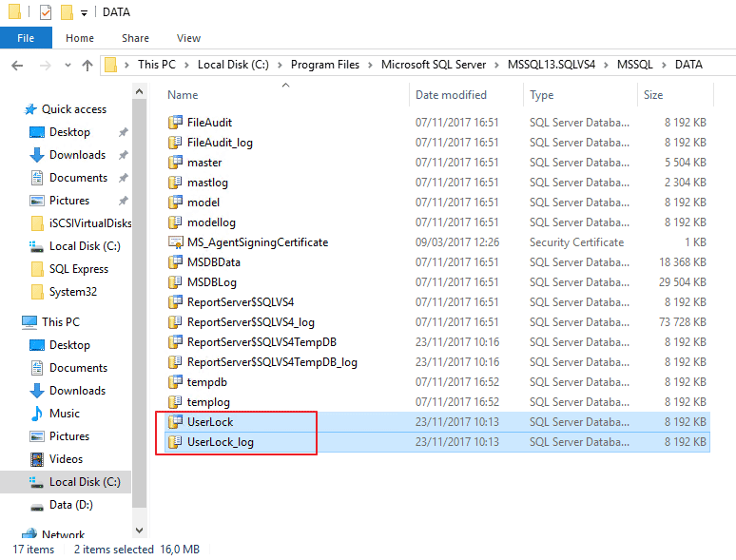Click the ReportServer$SQLVS4 file icon

[x=175, y=301]
